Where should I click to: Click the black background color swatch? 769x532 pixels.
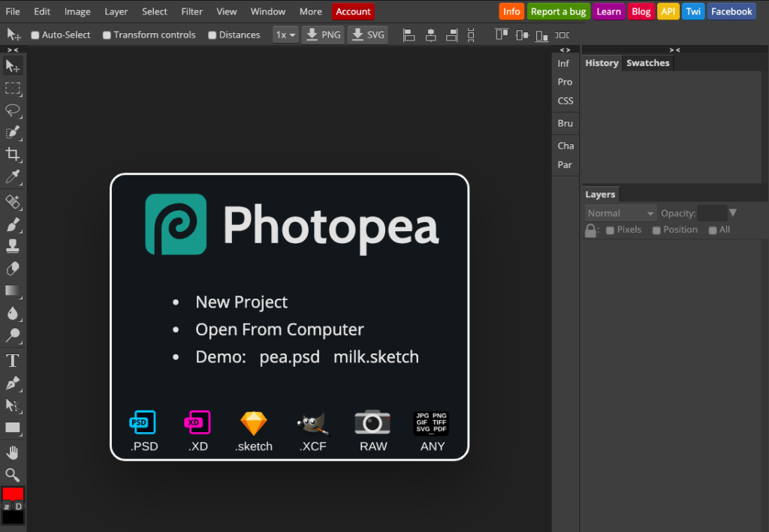13,518
